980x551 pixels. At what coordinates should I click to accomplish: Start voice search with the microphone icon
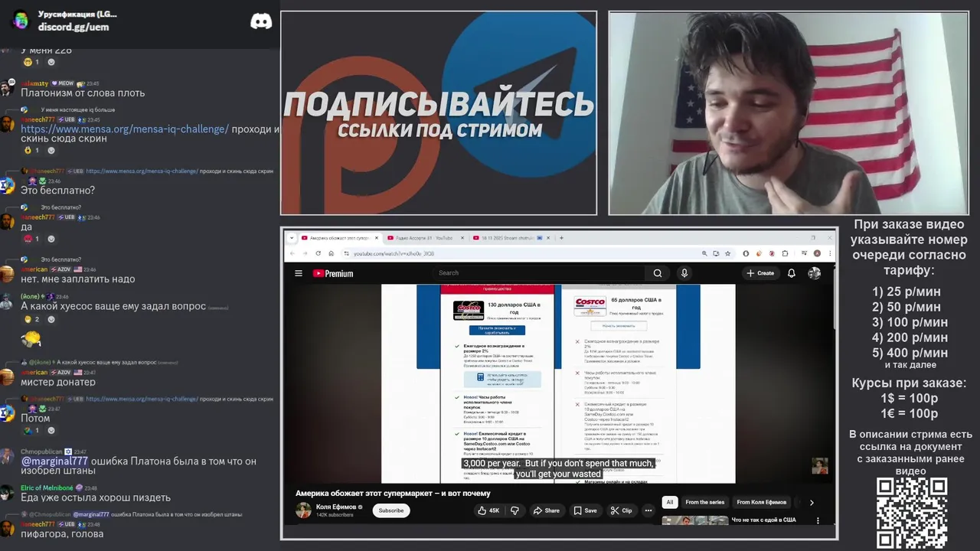point(684,273)
